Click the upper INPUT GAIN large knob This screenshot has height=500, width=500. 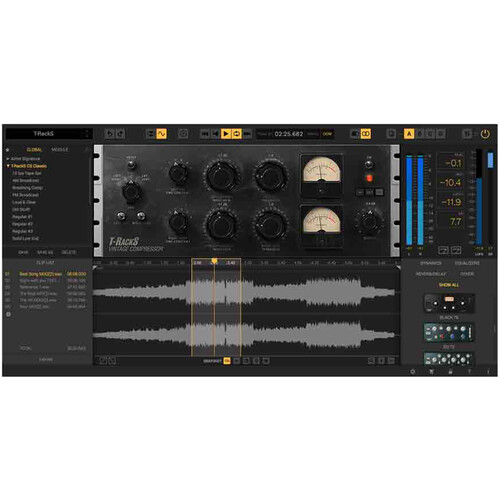pyautogui.click(x=221, y=176)
